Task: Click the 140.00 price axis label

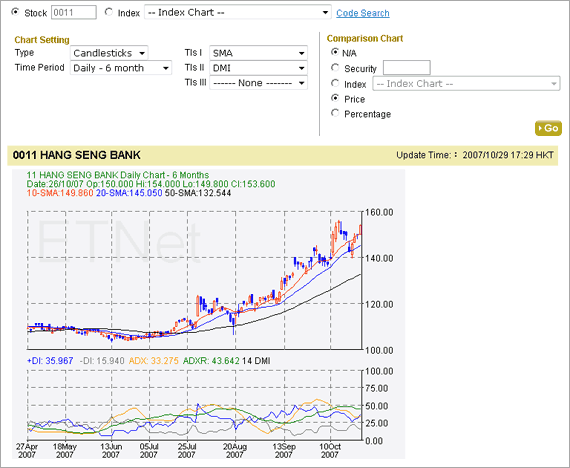Action: pos(379,259)
